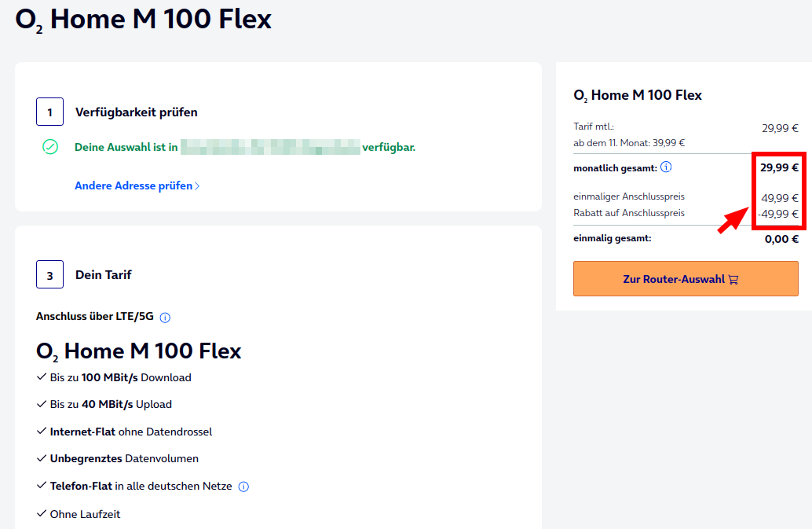
Task: Click checkmark beside Ohne Laufzeit
Action: tap(42, 514)
